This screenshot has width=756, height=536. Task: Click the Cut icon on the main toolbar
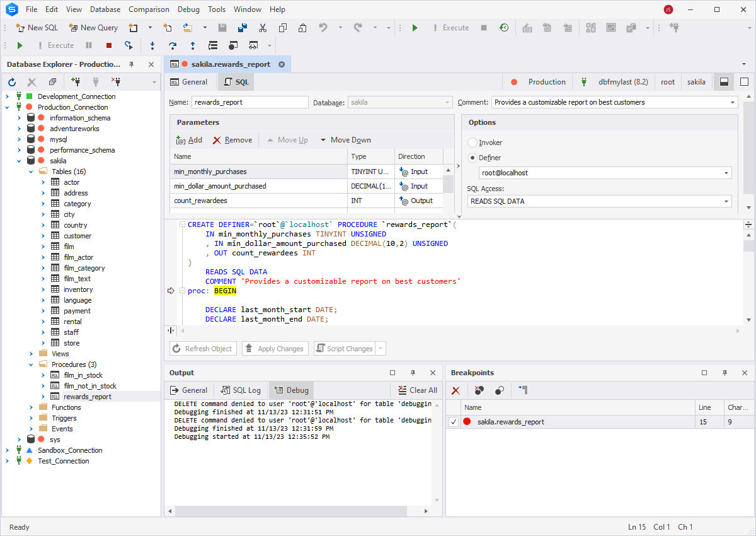pos(263,28)
